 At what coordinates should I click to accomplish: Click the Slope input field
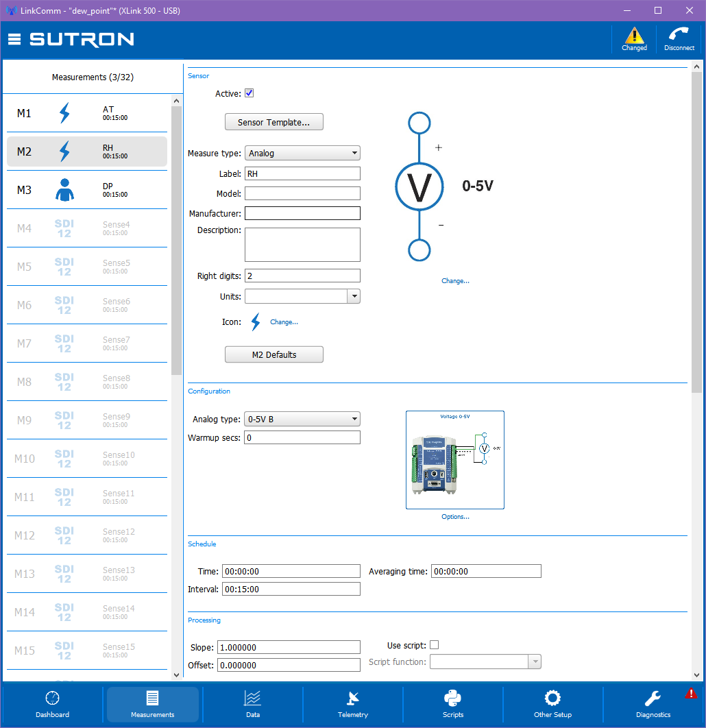(x=289, y=647)
